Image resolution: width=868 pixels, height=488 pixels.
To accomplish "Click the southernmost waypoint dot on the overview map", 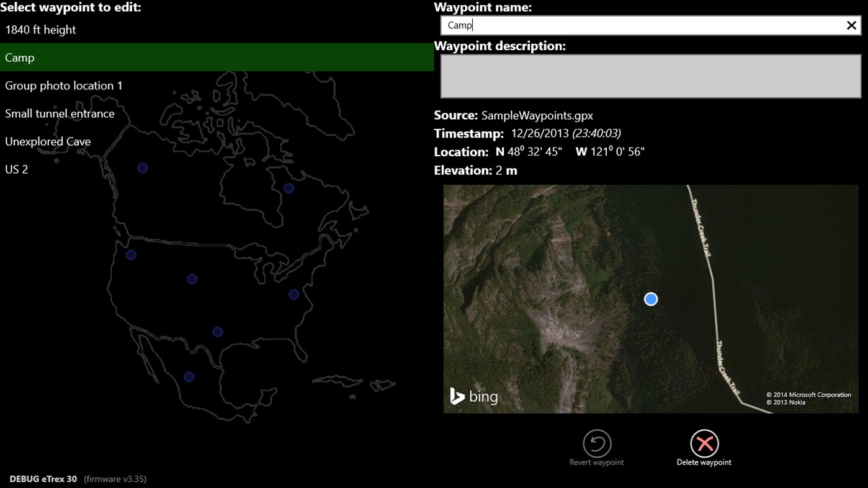I will (x=188, y=376).
